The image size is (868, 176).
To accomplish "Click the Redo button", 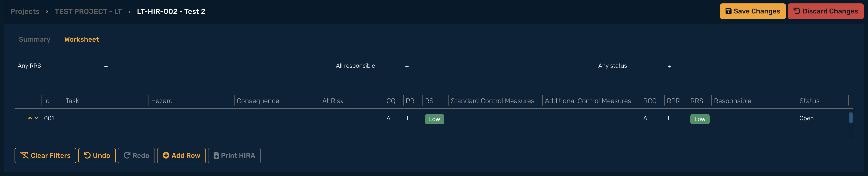I will [x=136, y=155].
